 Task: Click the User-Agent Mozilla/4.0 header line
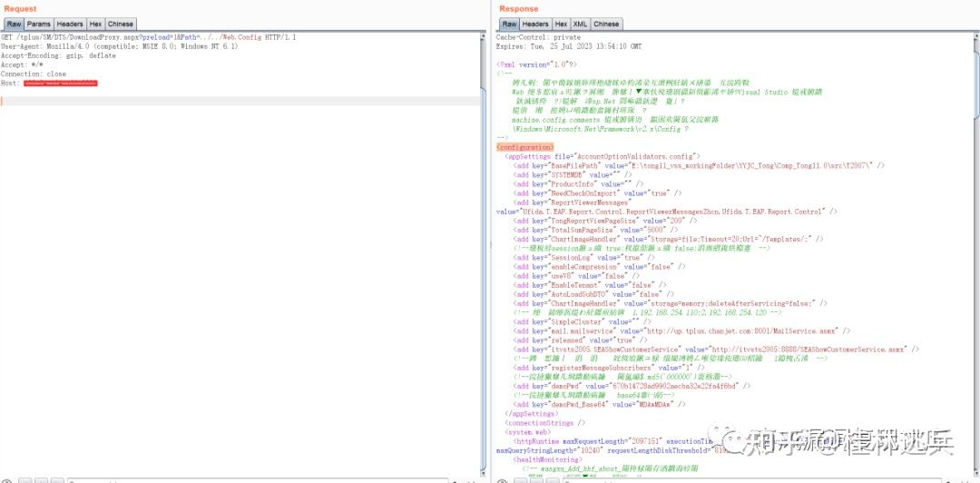[120, 46]
